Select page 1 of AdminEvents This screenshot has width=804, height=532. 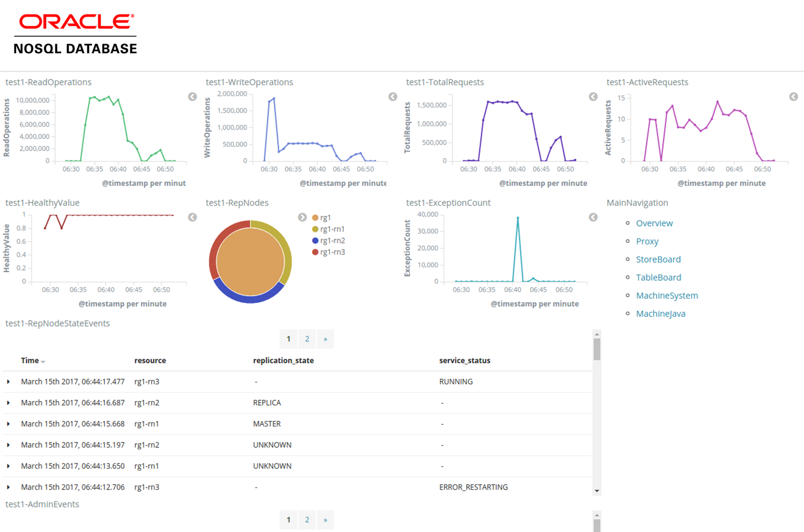coord(288,520)
